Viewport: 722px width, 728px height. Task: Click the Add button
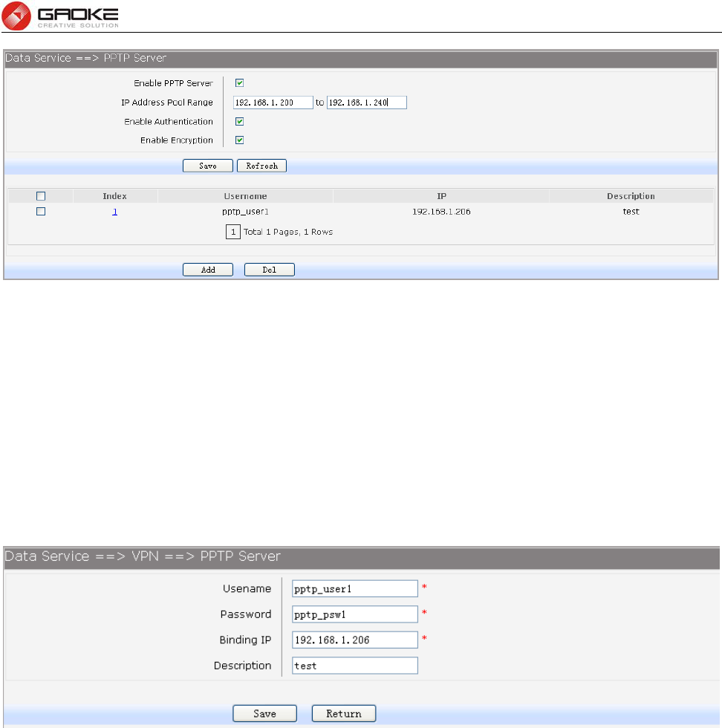coord(208,270)
